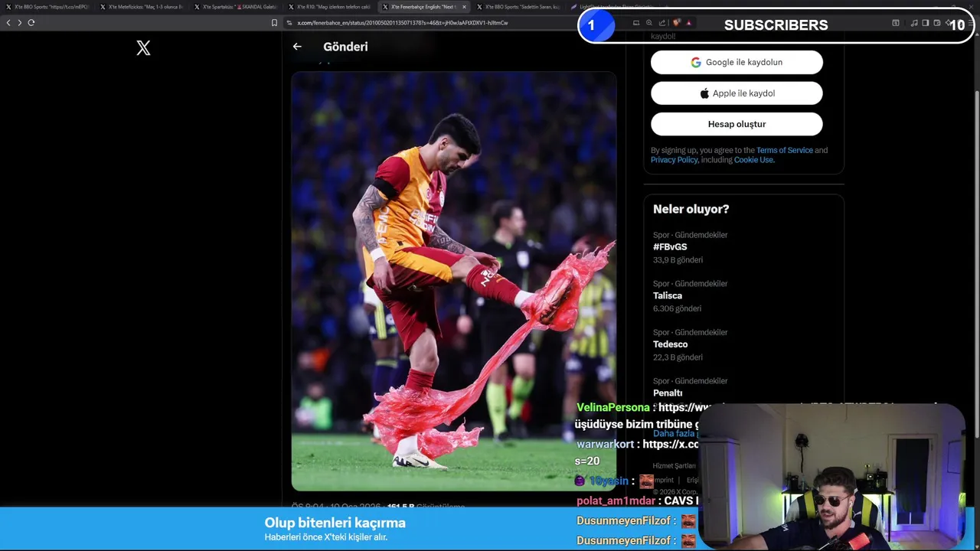This screenshot has height=551, width=980.
Task: Click the Neler oluyor? heading
Action: [x=691, y=209]
